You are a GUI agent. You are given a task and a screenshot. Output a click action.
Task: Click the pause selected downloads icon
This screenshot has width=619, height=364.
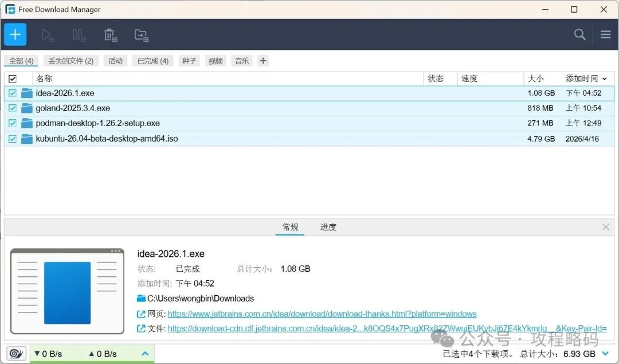[79, 35]
